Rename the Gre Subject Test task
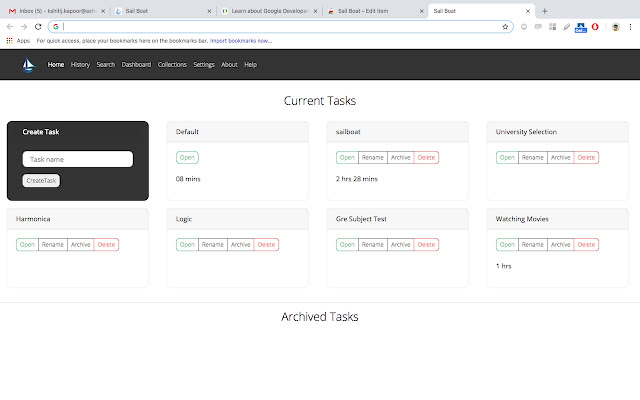Screen dimensions: 640x400 pyautogui.click(x=373, y=244)
